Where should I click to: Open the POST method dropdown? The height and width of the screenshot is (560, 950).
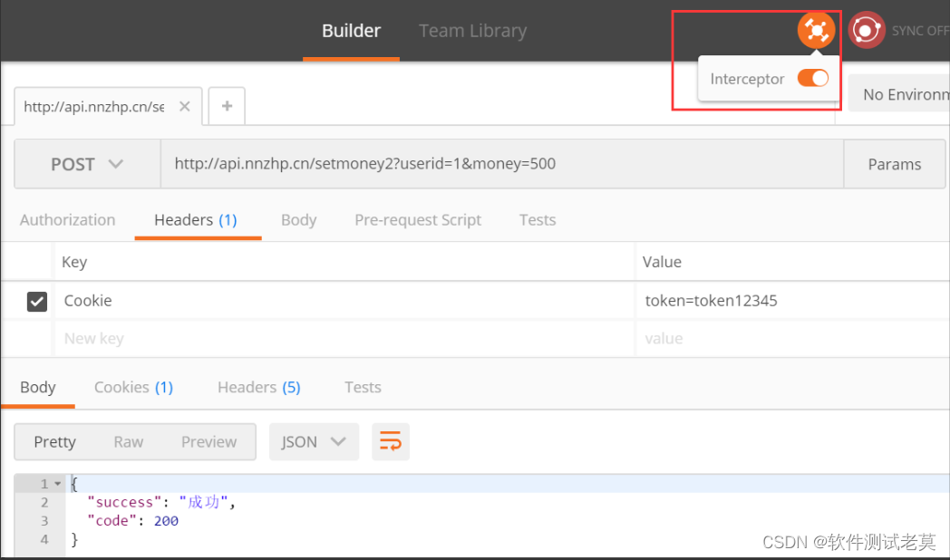87,164
